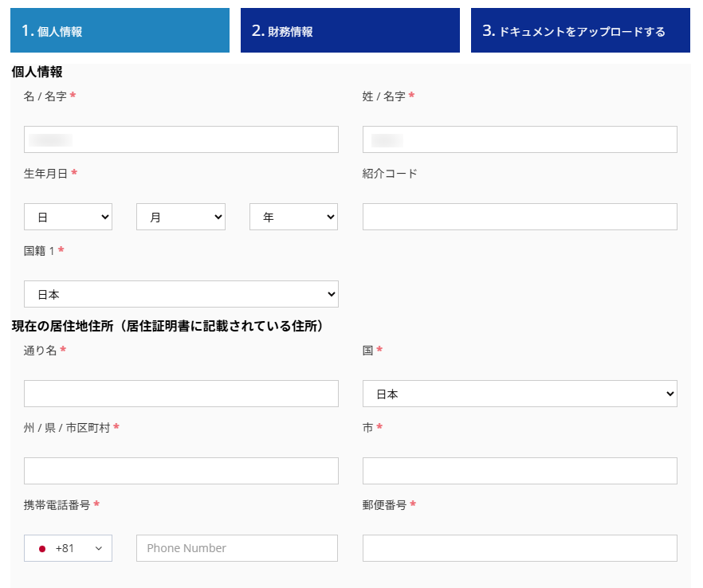This screenshot has width=703, height=588.
Task: Click the Japan flag icon in phone field
Action: click(x=42, y=548)
